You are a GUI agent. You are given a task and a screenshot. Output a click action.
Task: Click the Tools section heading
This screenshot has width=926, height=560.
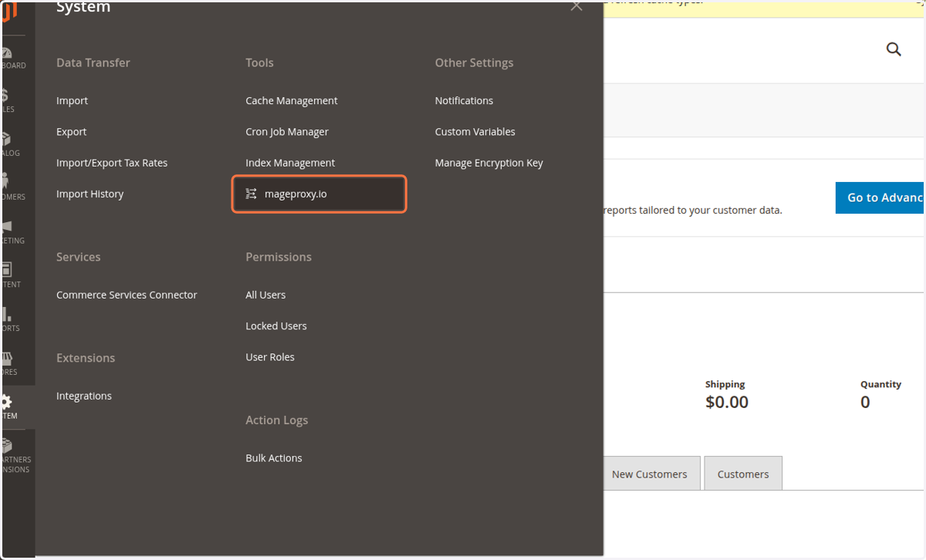point(259,62)
